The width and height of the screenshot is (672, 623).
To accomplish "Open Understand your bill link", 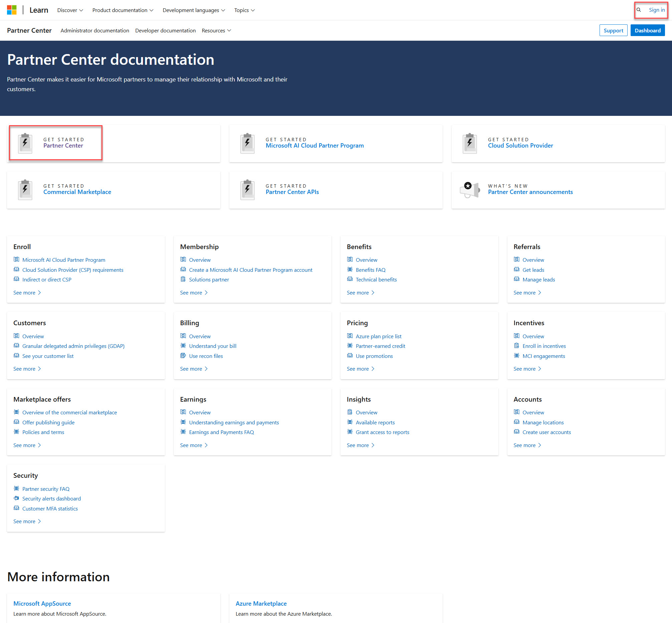I will click(x=213, y=346).
